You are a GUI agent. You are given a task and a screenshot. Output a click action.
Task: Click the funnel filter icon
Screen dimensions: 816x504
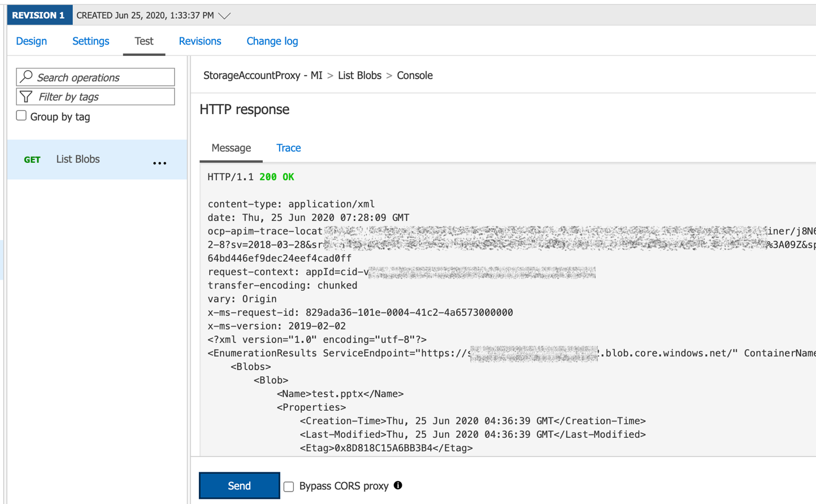tap(26, 97)
